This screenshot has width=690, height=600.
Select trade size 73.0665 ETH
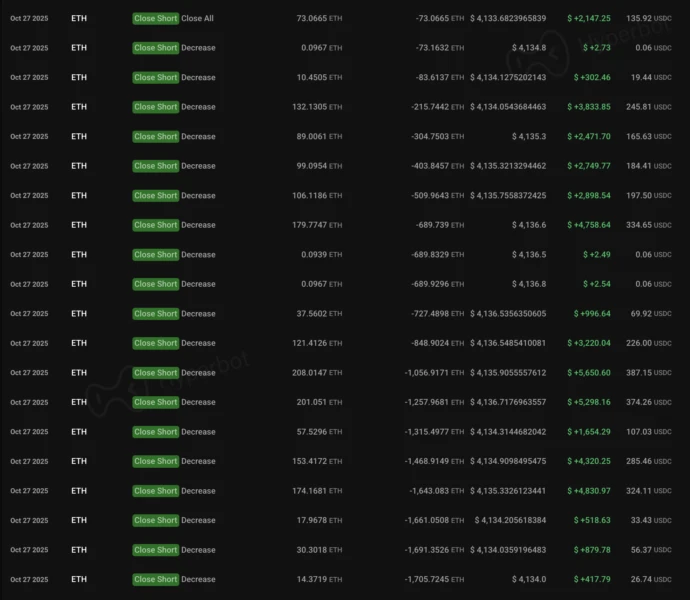tap(319, 18)
